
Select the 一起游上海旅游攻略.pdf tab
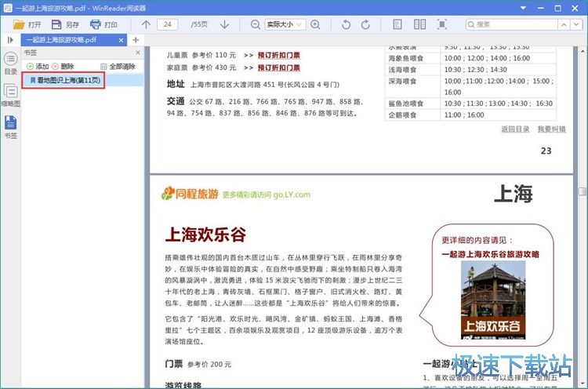[74, 40]
